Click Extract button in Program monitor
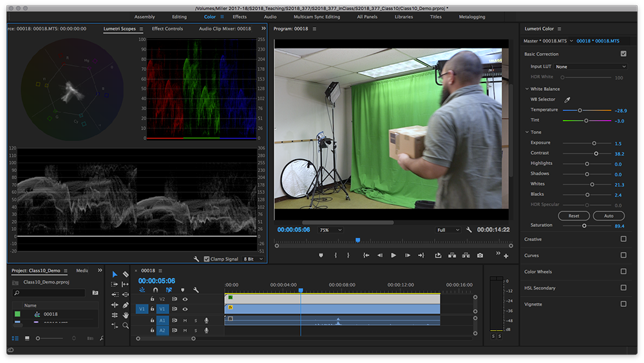Viewport: 644px width, 363px height. point(466,255)
